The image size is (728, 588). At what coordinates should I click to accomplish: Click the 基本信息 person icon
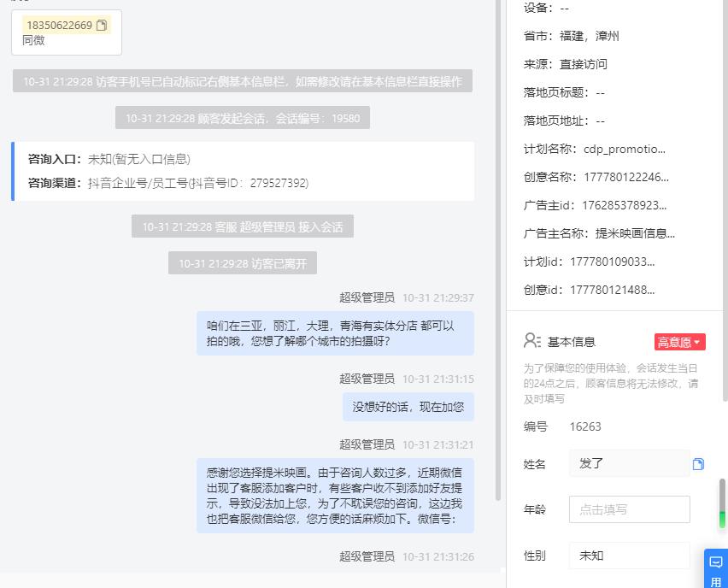click(x=531, y=340)
